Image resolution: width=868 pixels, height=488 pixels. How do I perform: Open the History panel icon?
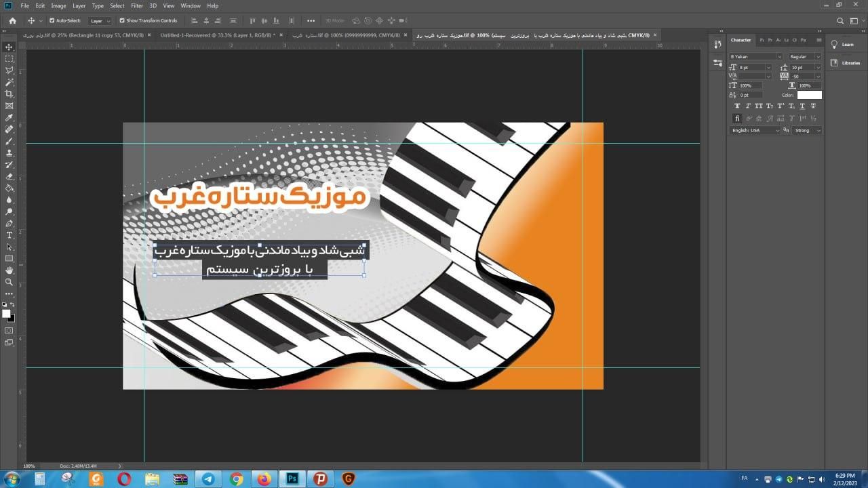pos(717,45)
